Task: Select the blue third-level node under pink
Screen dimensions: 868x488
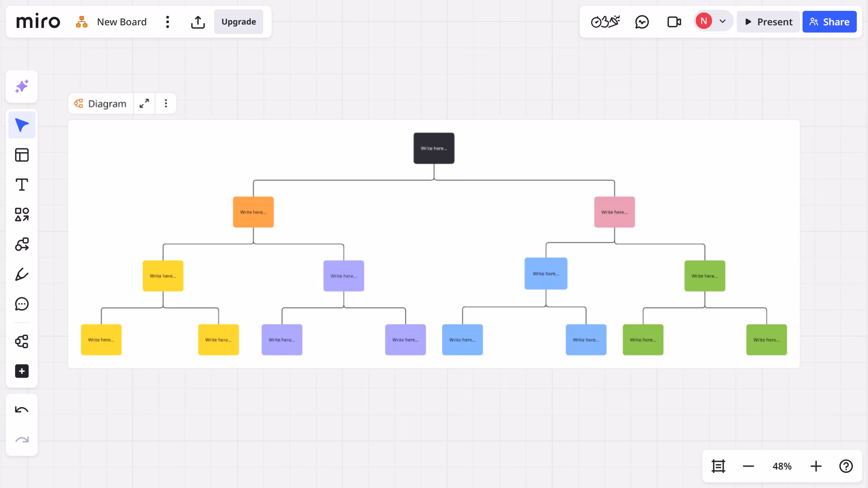Action: 546,274
